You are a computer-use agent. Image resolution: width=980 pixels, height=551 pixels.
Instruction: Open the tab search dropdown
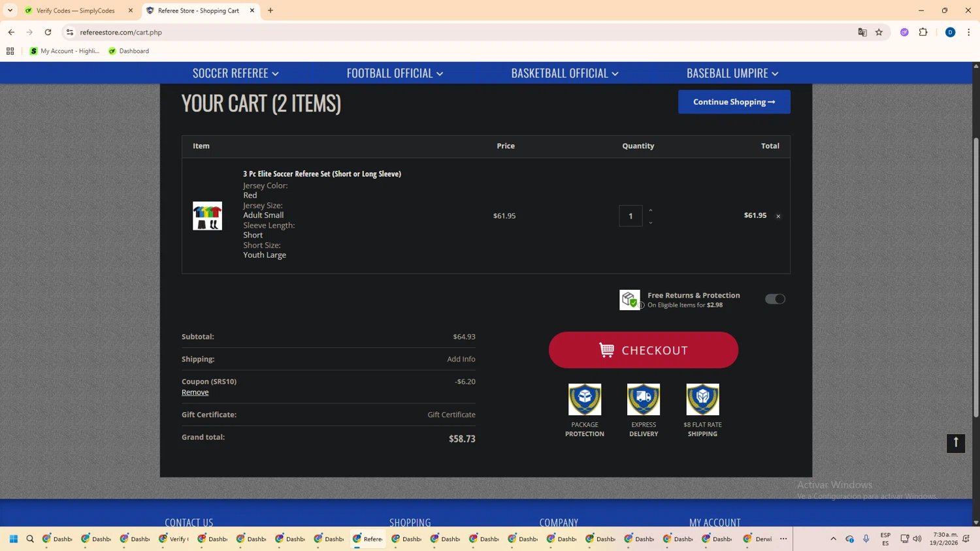click(10, 10)
